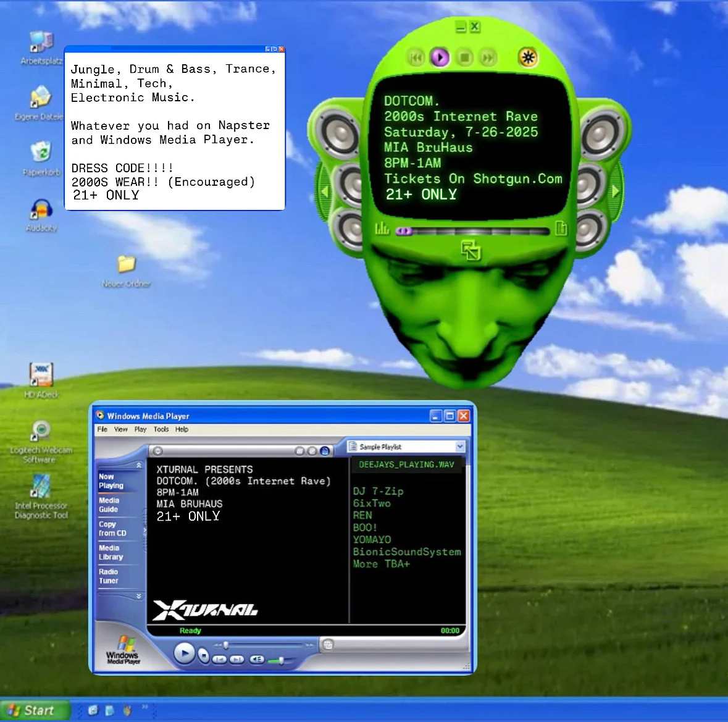Screen dimensions: 728x722
Task: Select 6ixTwo in the playlist
Action: click(372, 503)
